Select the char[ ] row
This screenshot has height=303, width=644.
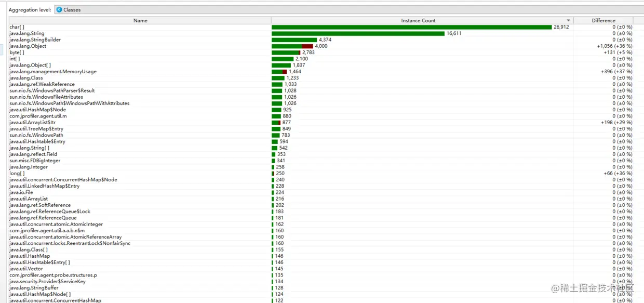[321, 27]
